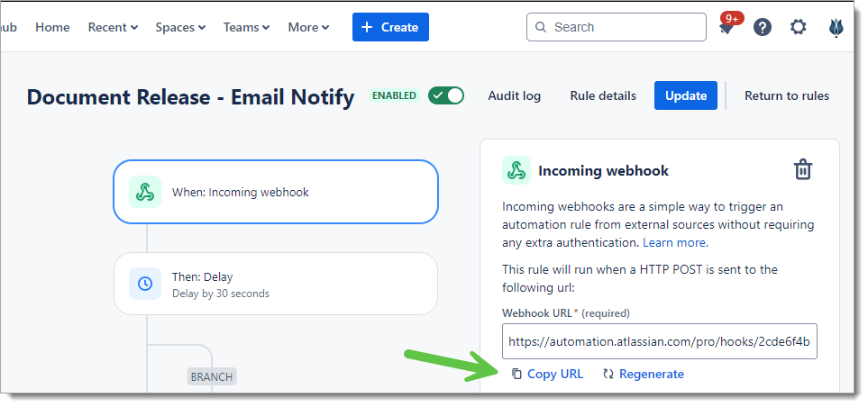Image resolution: width=868 pixels, height=407 pixels.
Task: Open the Audit log tab
Action: (514, 95)
